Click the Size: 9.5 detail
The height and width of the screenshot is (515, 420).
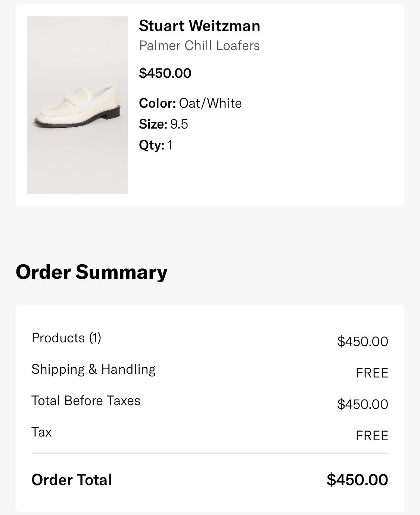pos(163,124)
